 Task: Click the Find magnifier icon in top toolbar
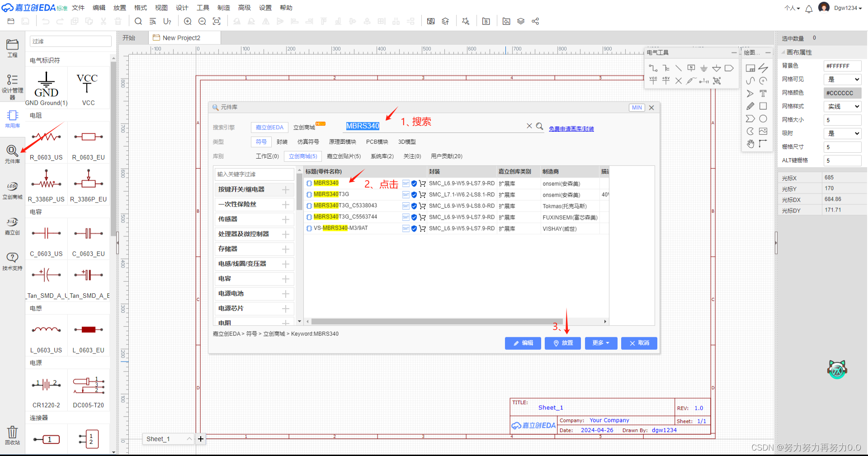click(138, 21)
